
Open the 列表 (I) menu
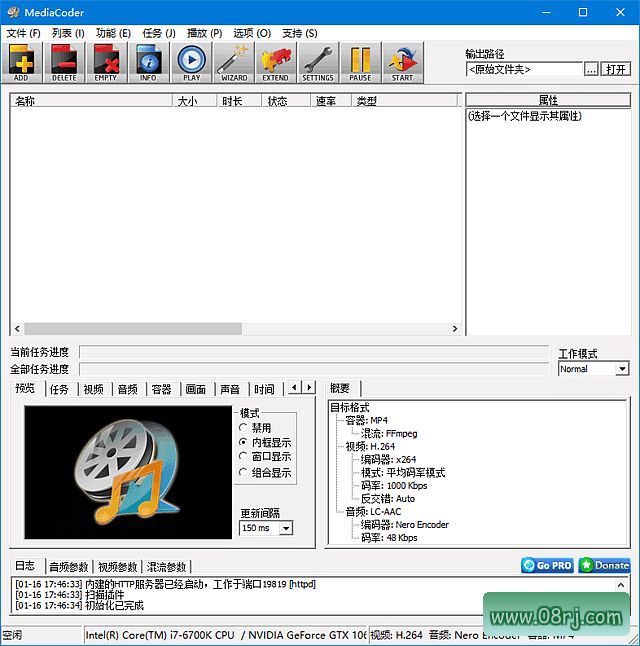click(68, 33)
